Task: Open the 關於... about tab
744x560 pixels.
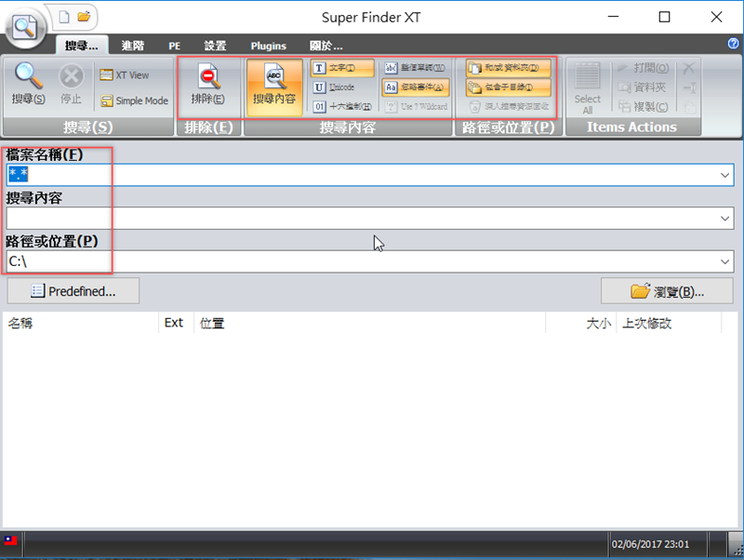Action: [325, 46]
